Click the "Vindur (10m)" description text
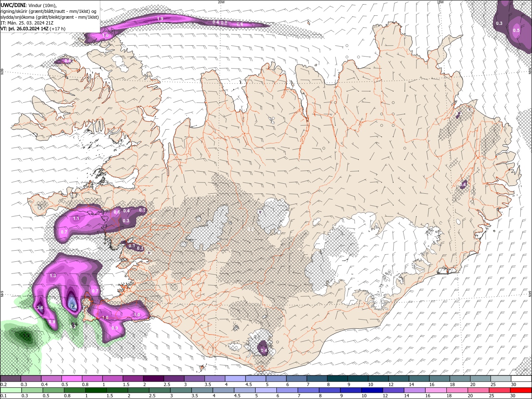 point(42,5)
